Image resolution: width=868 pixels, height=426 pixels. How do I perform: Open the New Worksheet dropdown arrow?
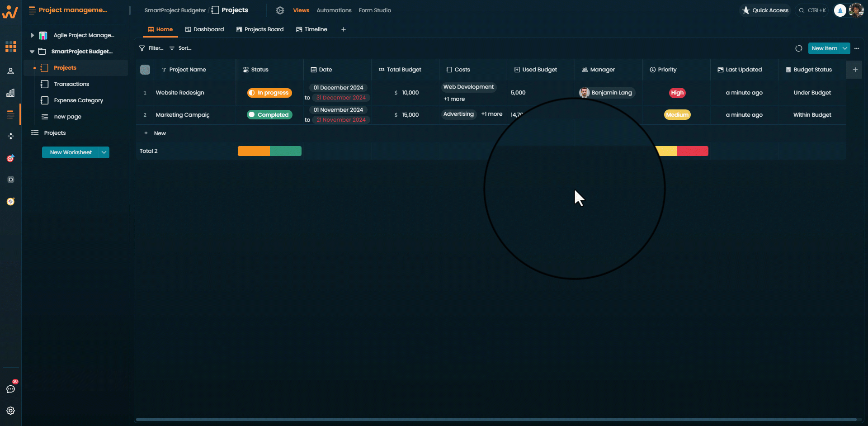coord(104,152)
